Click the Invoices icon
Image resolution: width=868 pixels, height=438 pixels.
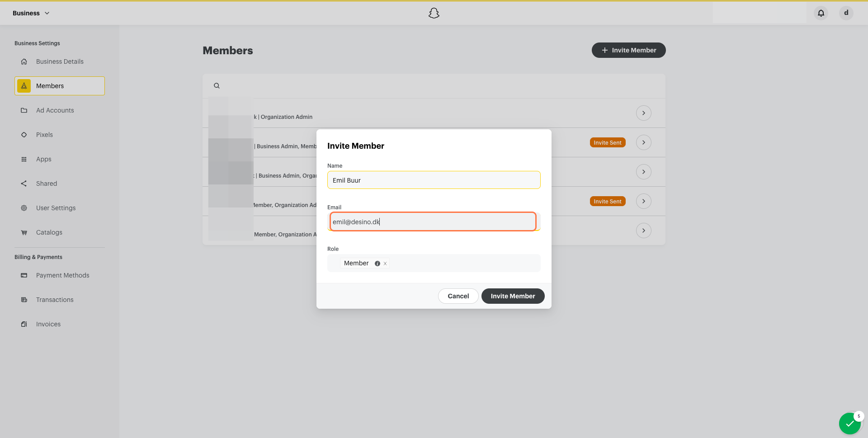[24, 324]
